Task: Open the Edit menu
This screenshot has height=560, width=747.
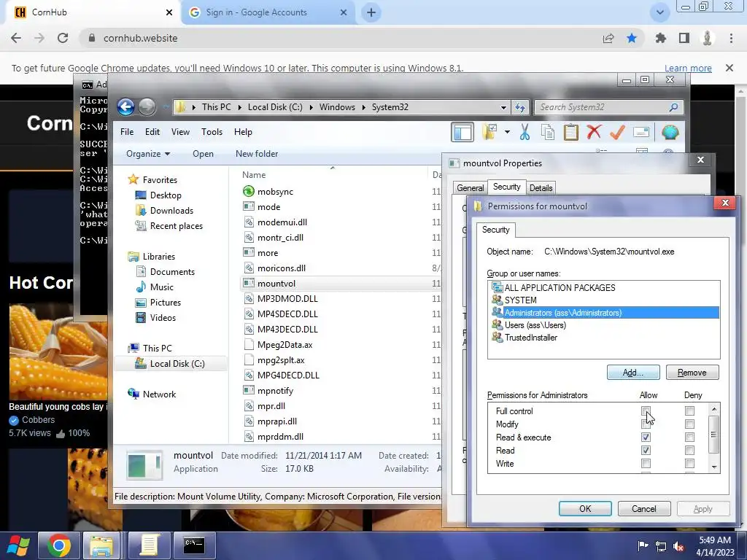Action: pyautogui.click(x=152, y=132)
